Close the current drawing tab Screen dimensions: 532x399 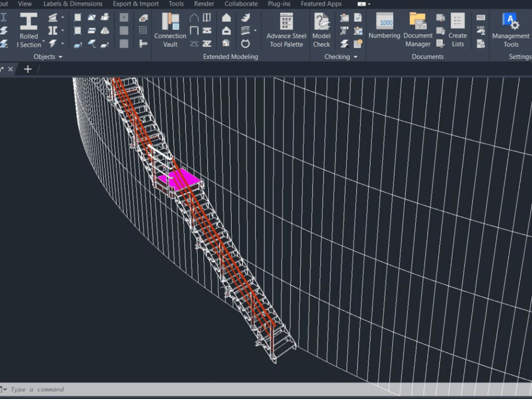point(11,69)
